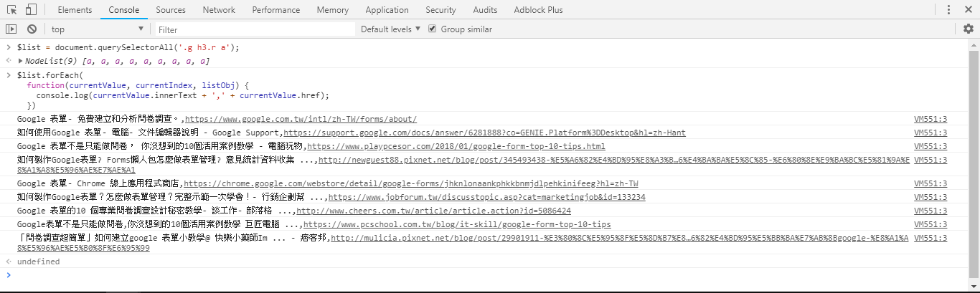Toggle the device toolbar icon
Viewport: 980px width, 293px height.
tap(31, 10)
